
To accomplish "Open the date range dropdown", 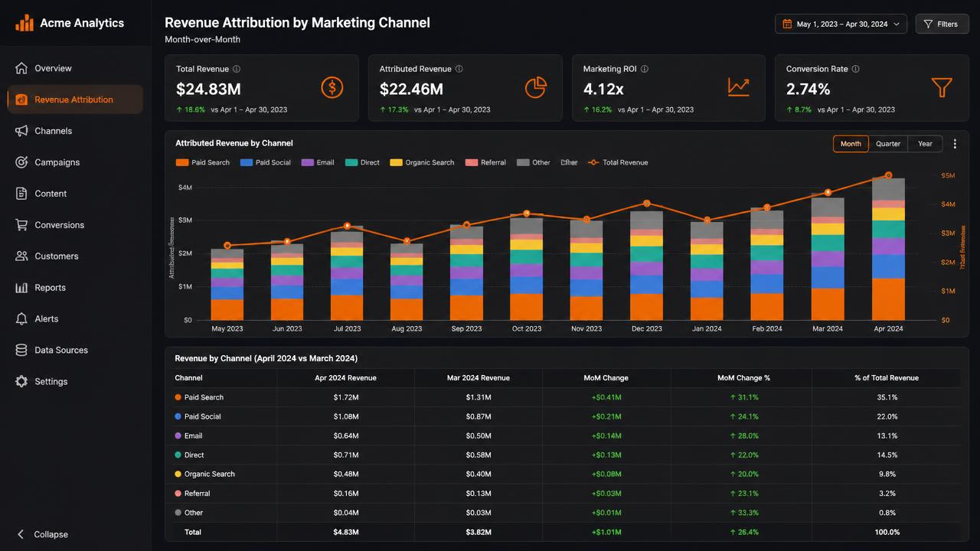I will [841, 24].
